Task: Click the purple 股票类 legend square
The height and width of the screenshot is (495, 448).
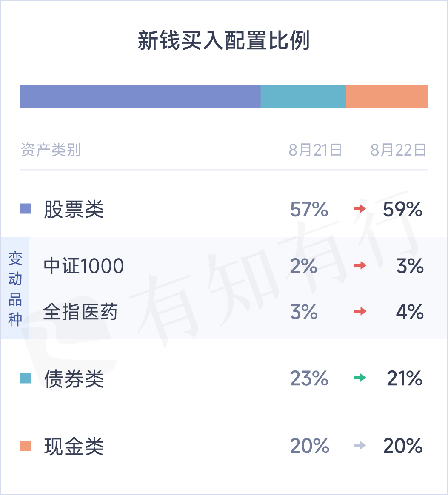Action: tap(26, 209)
